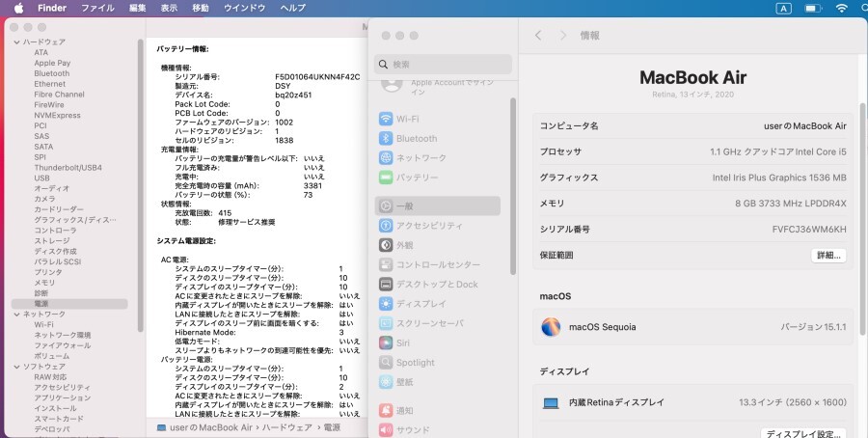Select ファイアウォール in the network tree
Screen dimensions: 868x438
(x=63, y=345)
